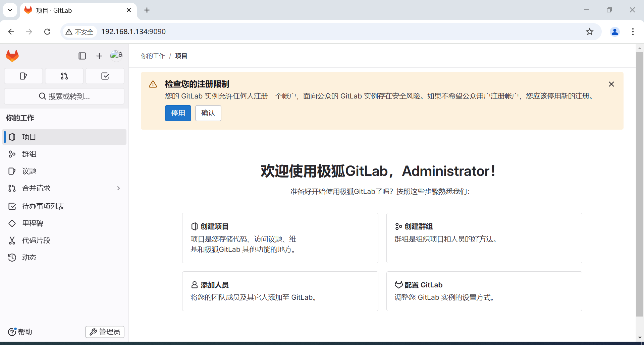644x345 pixels.
Task: Click the scrollbar up arrow
Action: [640, 48]
